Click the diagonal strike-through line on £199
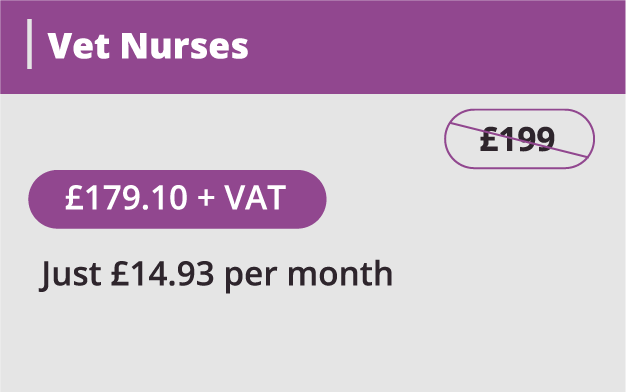626x392 pixels. click(x=519, y=140)
